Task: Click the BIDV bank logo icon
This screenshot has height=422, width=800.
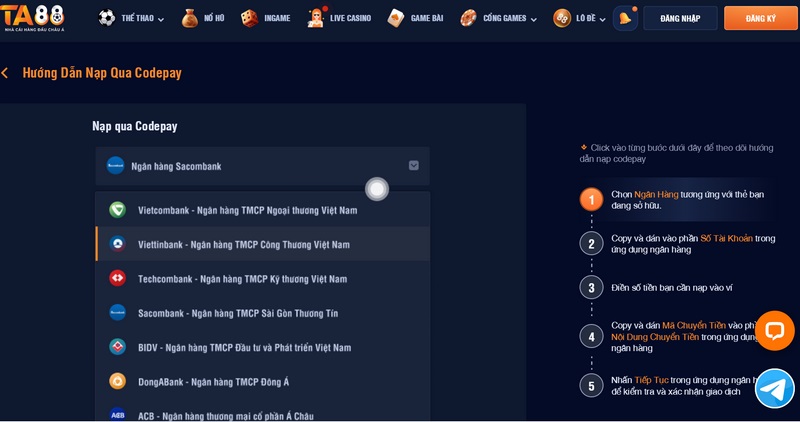Action: coord(117,347)
